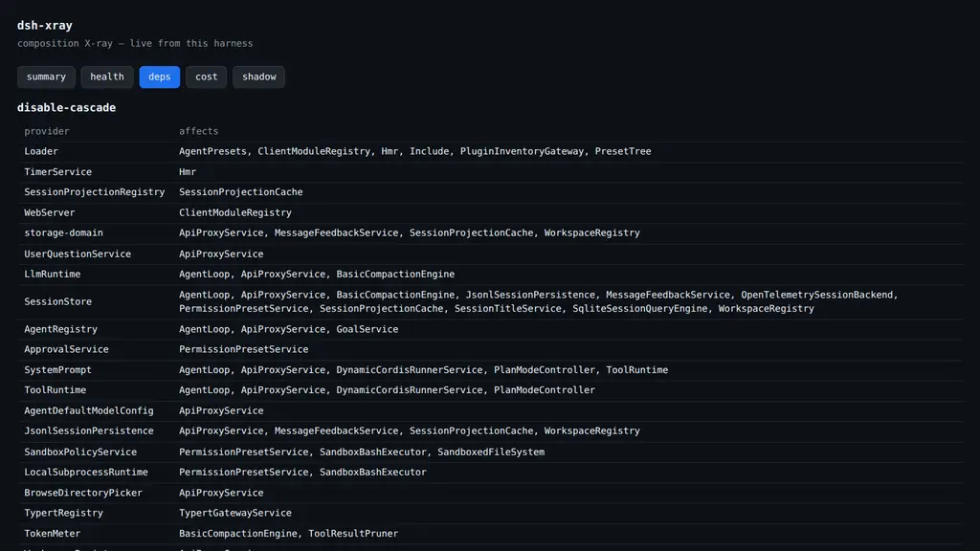This screenshot has height=551, width=980.
Task: Click BasicCompactionEngine in the LlmRuntime row
Action: point(395,274)
